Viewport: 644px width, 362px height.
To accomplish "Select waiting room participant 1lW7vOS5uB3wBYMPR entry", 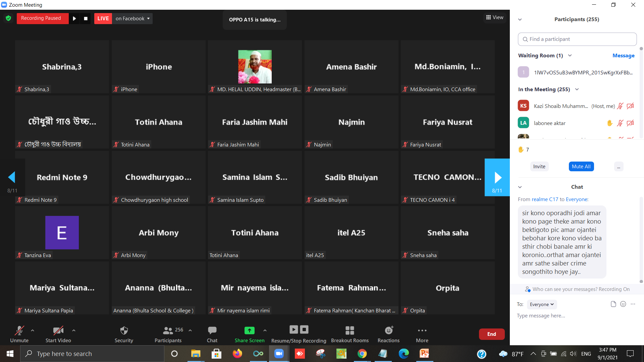I will coord(576,72).
